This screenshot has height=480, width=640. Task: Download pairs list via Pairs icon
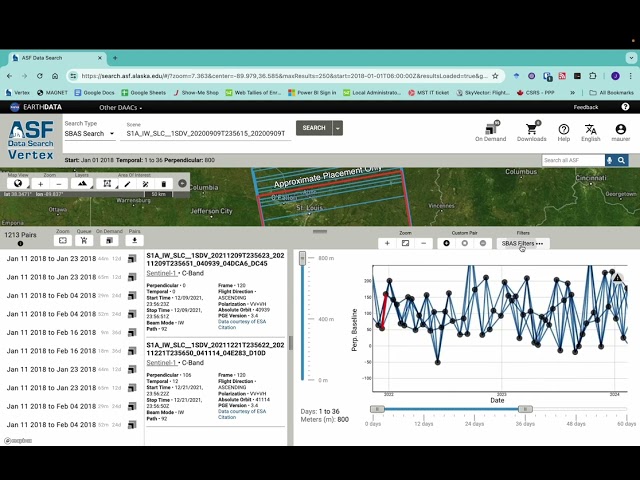pyautogui.click(x=134, y=240)
